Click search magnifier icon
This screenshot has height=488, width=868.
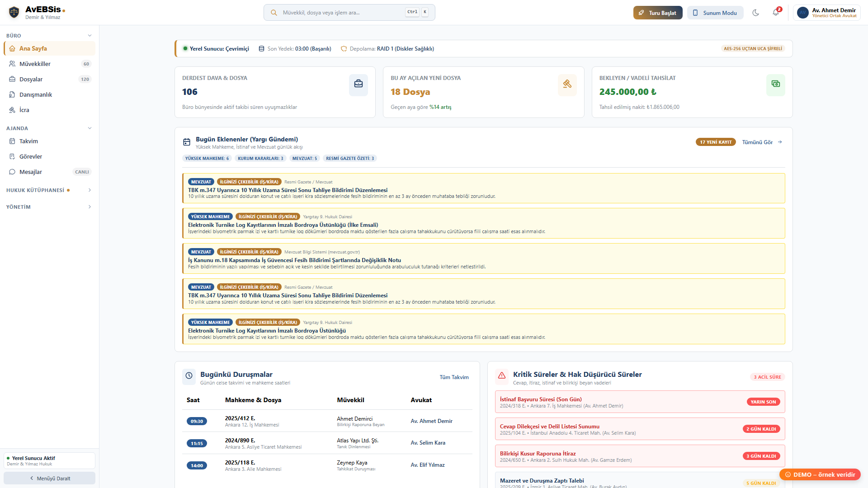click(274, 13)
